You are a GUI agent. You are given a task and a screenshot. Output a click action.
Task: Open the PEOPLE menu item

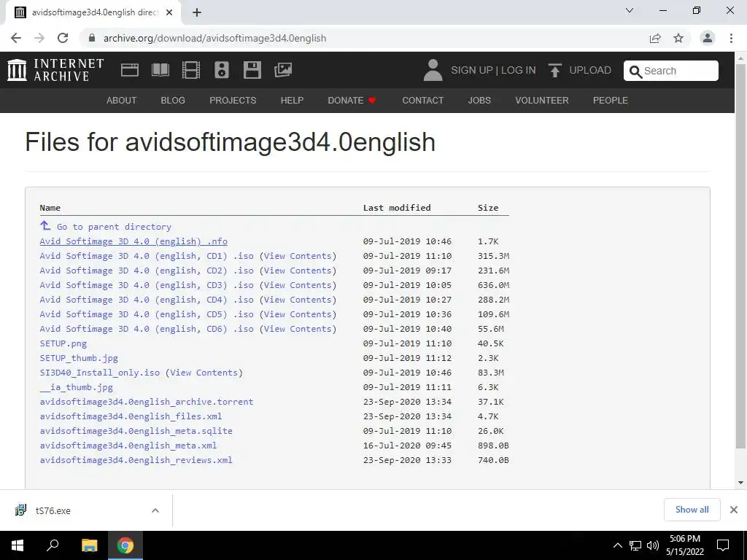click(611, 101)
